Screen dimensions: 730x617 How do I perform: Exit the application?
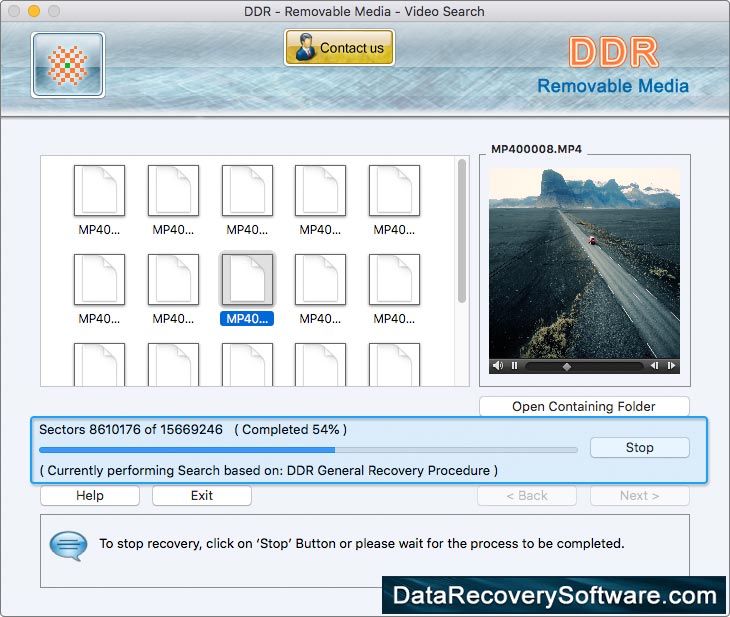(x=202, y=495)
